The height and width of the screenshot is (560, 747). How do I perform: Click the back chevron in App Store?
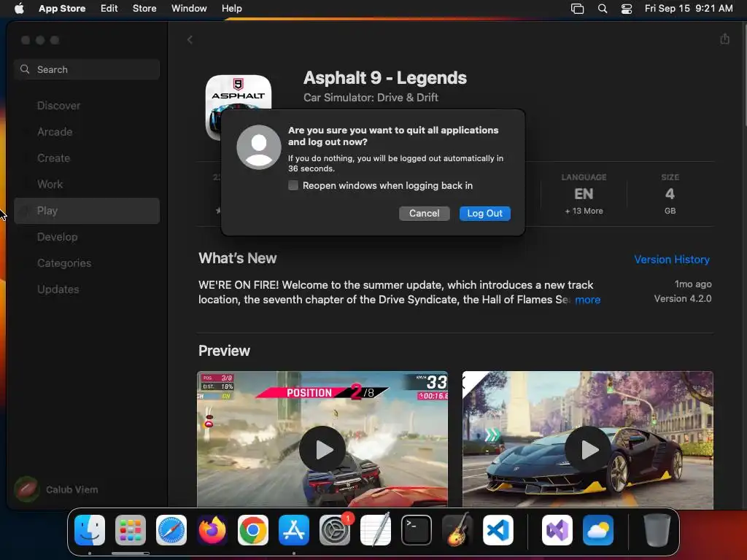coord(190,40)
